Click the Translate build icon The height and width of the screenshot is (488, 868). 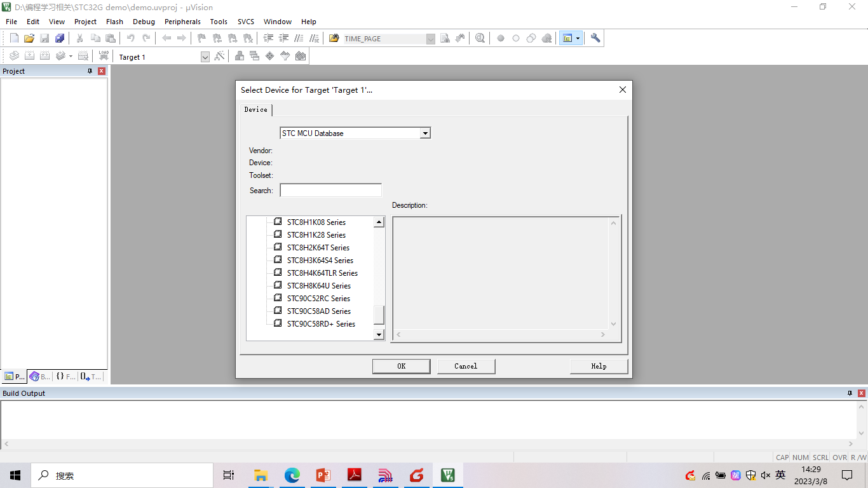click(14, 56)
